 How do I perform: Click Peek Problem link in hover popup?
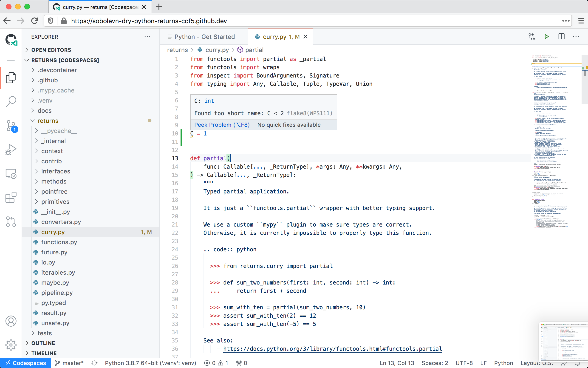(x=222, y=125)
